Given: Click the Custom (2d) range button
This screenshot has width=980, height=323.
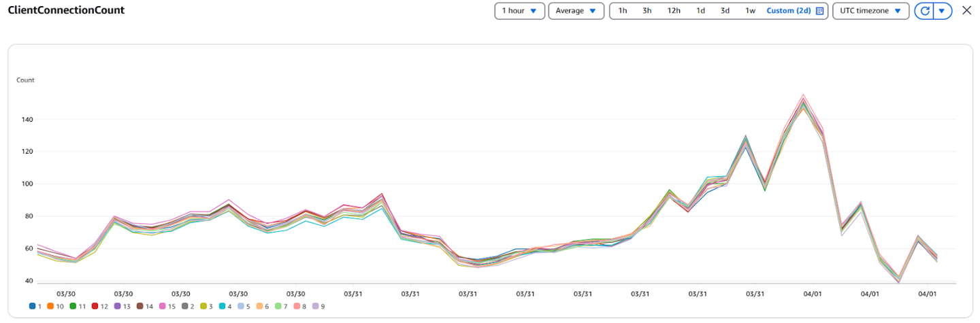Looking at the screenshot, I should click(x=788, y=11).
